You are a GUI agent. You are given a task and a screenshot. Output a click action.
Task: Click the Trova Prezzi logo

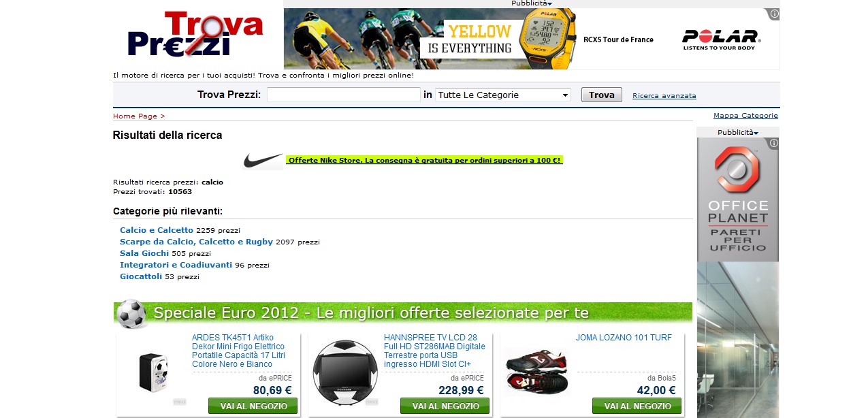coord(195,34)
